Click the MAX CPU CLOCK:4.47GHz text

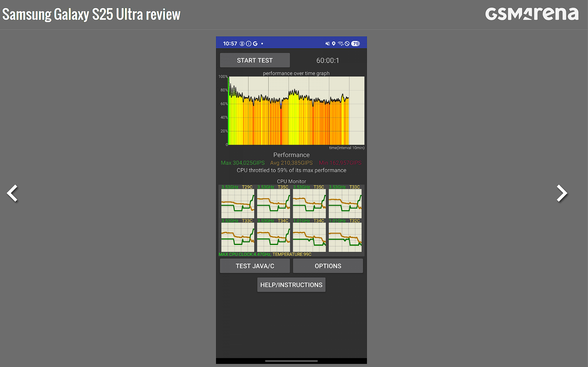pyautogui.click(x=244, y=254)
